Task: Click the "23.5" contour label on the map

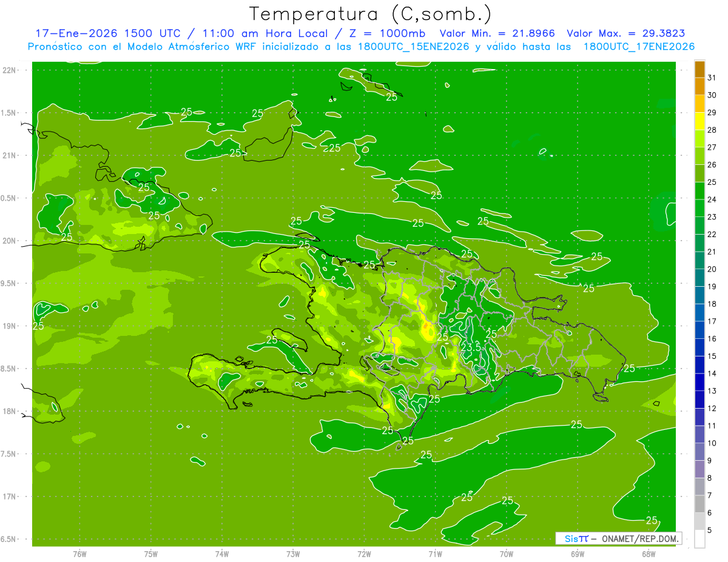Action: pyautogui.click(x=470, y=347)
